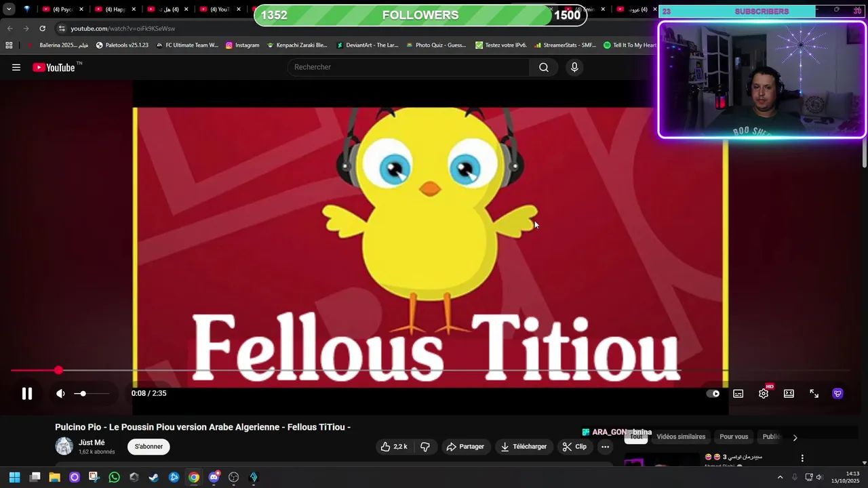Dislike the video thumbs-down
The height and width of the screenshot is (488, 868).
425,447
